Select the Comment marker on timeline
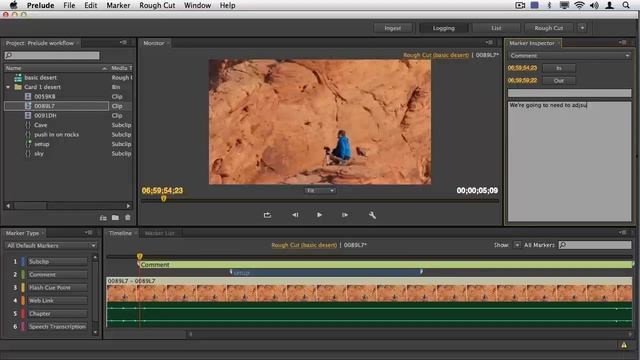640x360 pixels. point(385,264)
